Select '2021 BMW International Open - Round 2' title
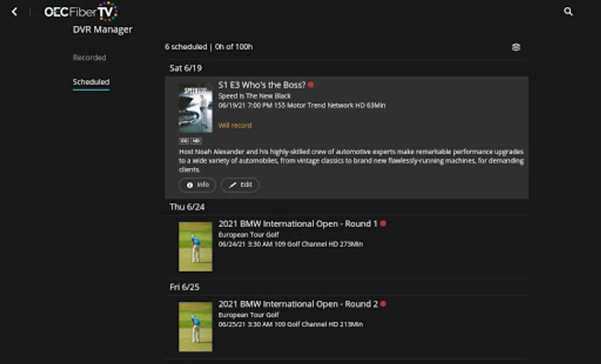Viewport: 601px width, 364px height. pyautogui.click(x=298, y=304)
